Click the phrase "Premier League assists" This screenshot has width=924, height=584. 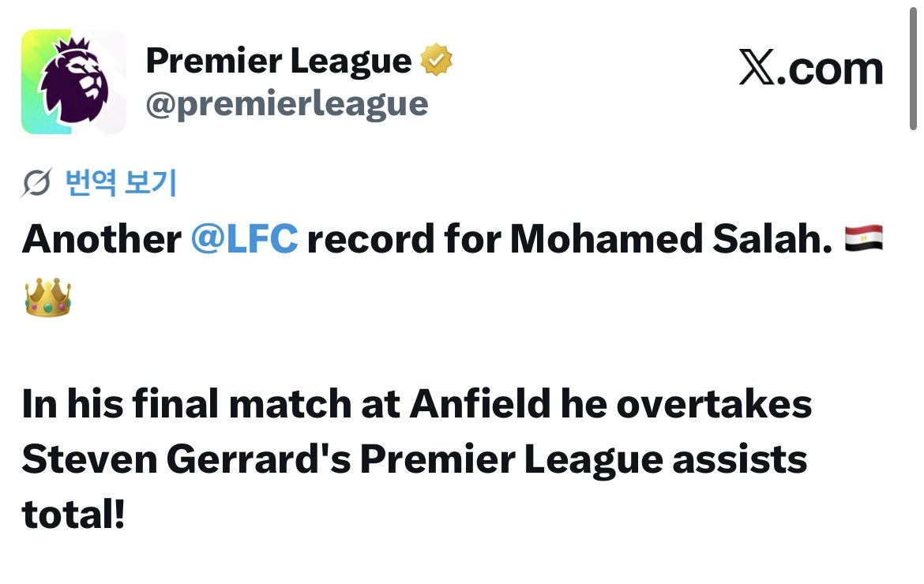coord(584,460)
